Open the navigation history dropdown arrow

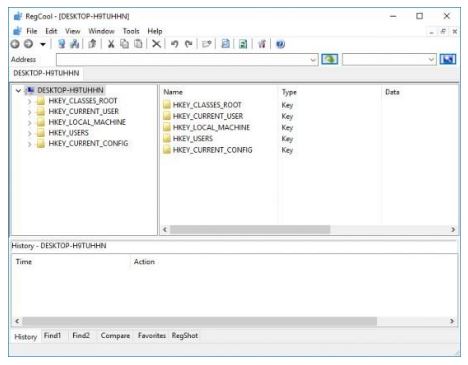click(x=43, y=44)
